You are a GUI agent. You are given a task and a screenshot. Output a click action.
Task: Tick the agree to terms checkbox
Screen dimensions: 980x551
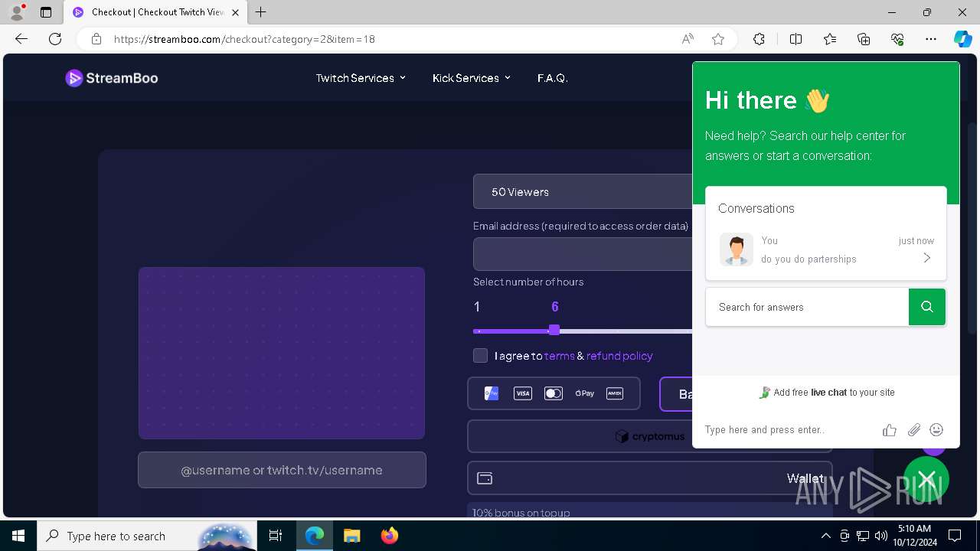pyautogui.click(x=480, y=355)
